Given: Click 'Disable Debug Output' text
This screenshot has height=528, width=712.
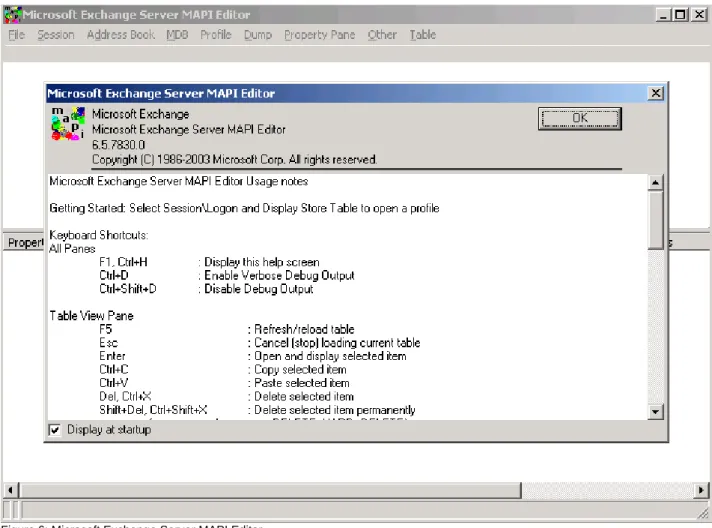Looking at the screenshot, I should tap(259, 289).
